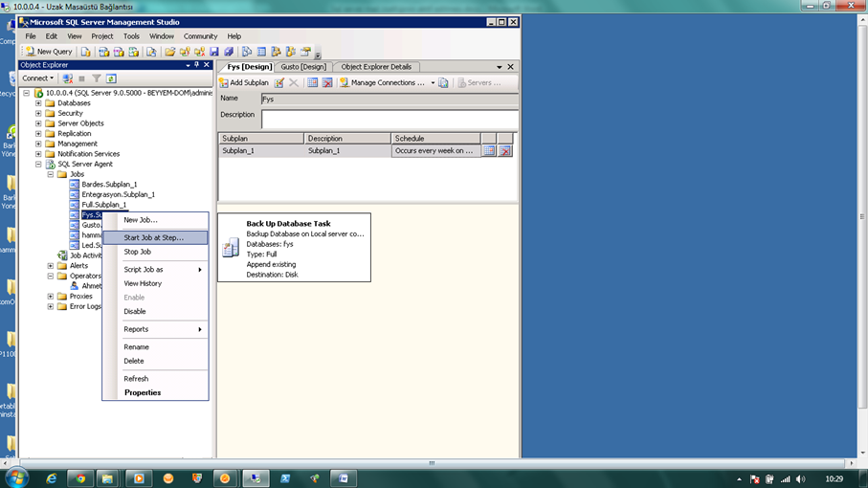Viewport: 868px width, 488px height.
Task: Click the Description text field
Action: tap(389, 120)
